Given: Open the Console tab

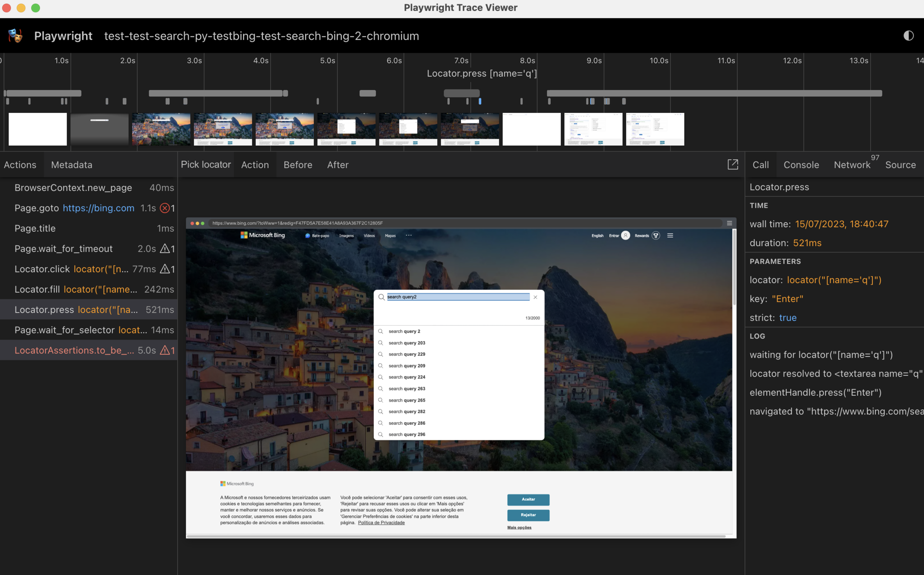Looking at the screenshot, I should click(x=801, y=165).
